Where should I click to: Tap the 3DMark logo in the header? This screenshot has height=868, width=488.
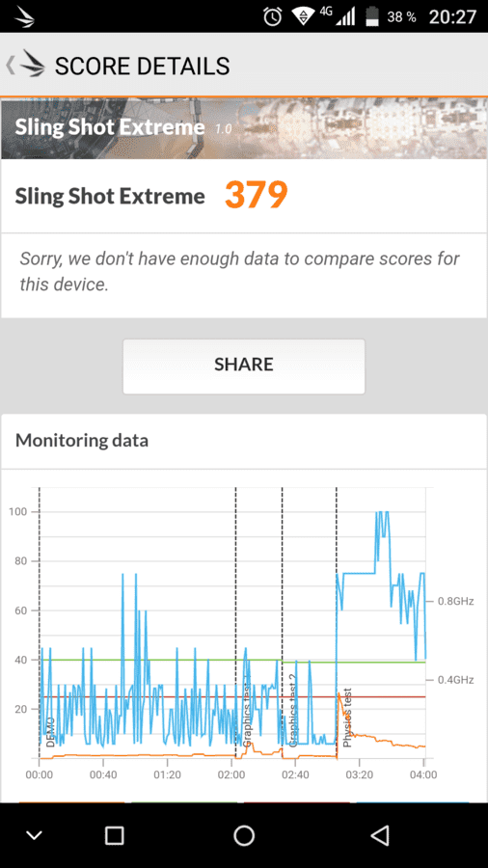coord(33,66)
